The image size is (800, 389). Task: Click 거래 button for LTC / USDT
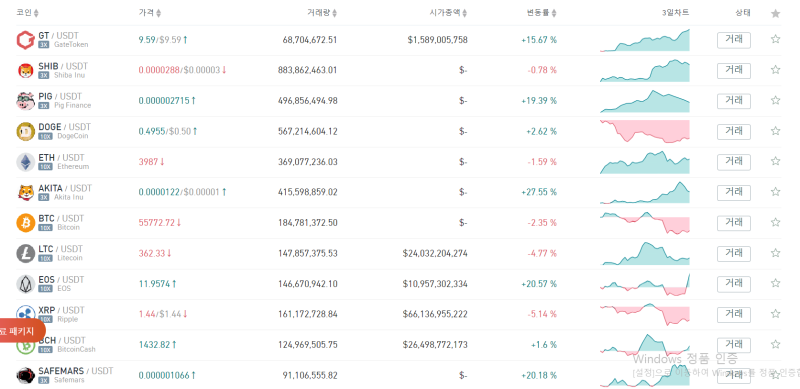pos(734,254)
